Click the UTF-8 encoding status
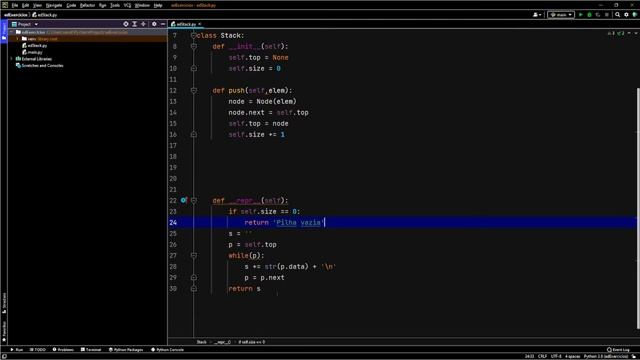Viewport: 640px width, 360px height. (556, 356)
